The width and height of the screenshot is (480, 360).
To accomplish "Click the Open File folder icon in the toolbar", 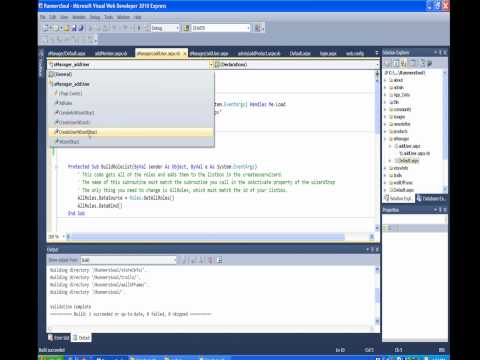I will [67, 28].
